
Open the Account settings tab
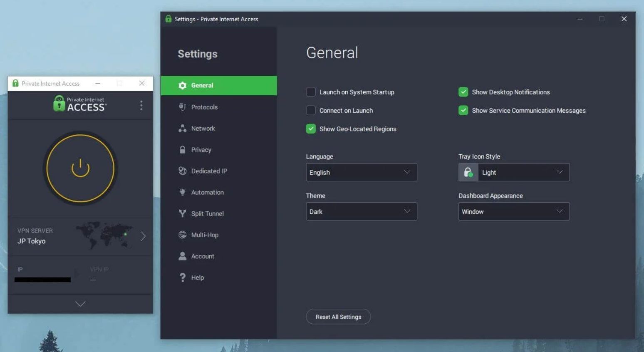tap(219, 256)
